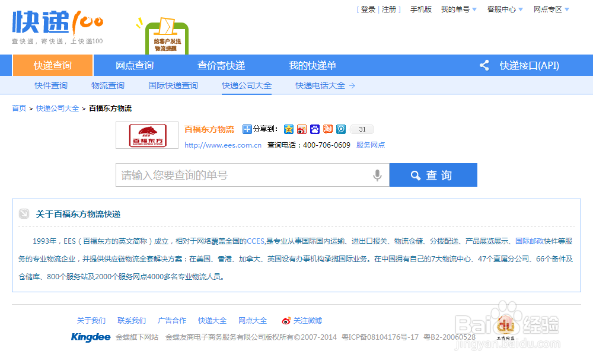
Task: Click the share count 31 badge
Action: 362,129
